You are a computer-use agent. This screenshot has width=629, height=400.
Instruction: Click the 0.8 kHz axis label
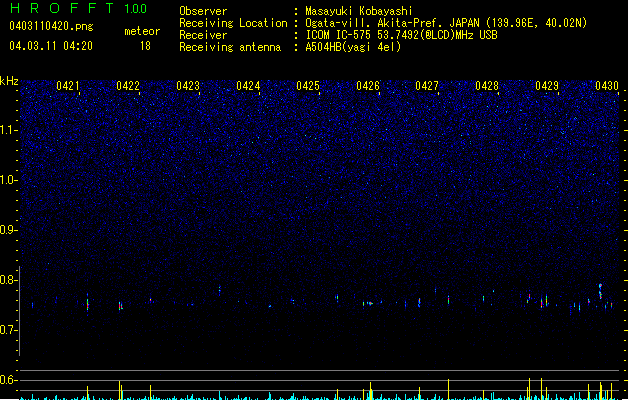(x=8, y=280)
